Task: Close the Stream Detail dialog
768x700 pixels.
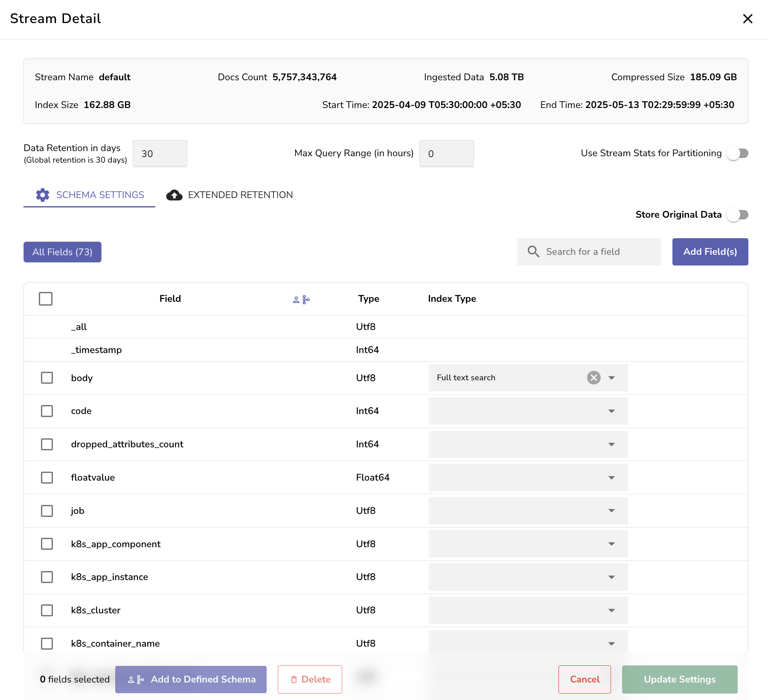Action: click(x=748, y=19)
